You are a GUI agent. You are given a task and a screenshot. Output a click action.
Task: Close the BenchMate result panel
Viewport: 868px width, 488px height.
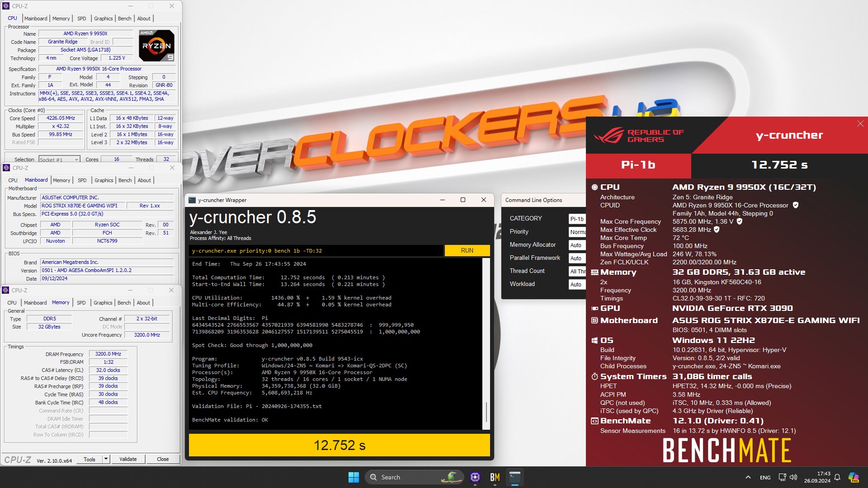pyautogui.click(x=860, y=123)
